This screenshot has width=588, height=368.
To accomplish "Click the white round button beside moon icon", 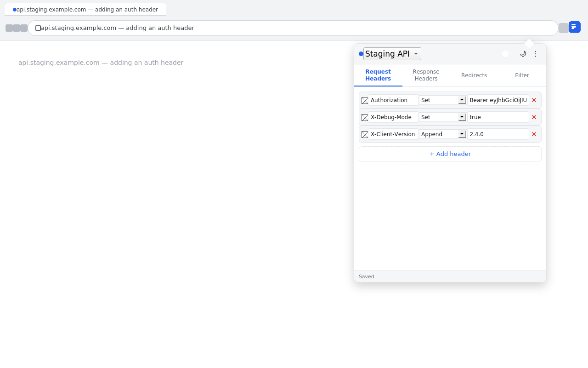I will (505, 54).
